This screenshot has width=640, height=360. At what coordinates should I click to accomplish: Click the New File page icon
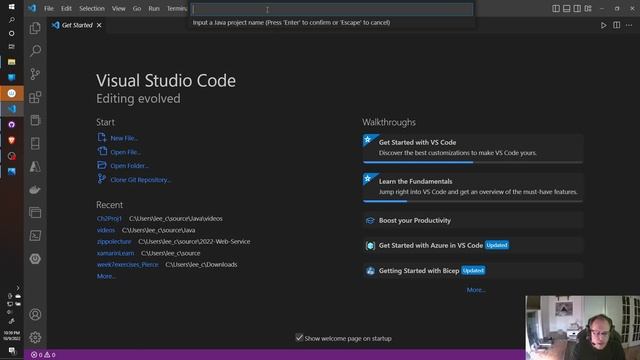pos(102,138)
